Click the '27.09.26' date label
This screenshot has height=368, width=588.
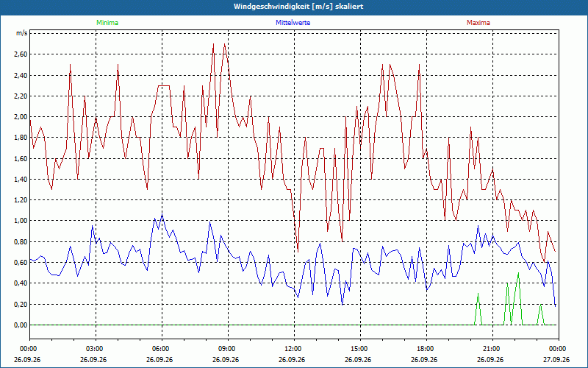click(x=556, y=359)
